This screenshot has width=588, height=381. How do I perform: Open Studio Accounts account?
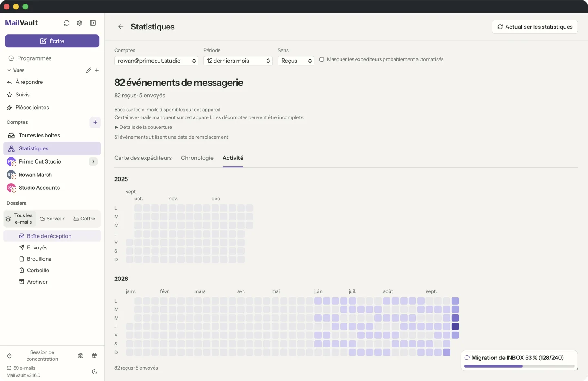tap(52, 188)
